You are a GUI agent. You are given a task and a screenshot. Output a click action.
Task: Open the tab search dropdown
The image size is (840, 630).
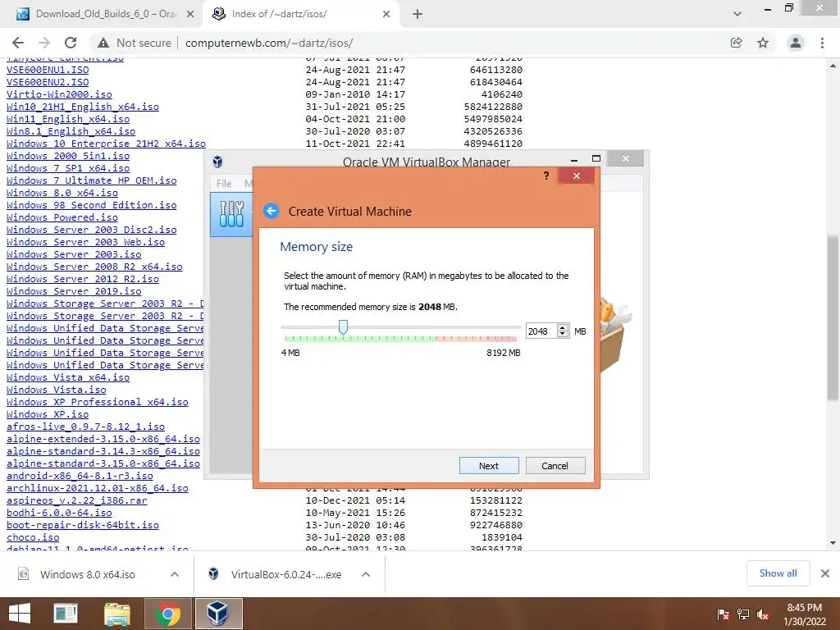point(737,14)
